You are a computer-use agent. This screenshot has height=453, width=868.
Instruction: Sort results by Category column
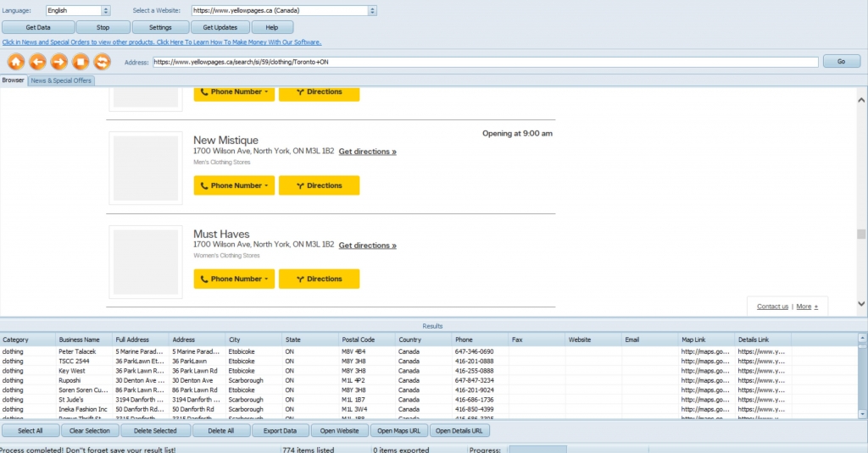coord(28,340)
